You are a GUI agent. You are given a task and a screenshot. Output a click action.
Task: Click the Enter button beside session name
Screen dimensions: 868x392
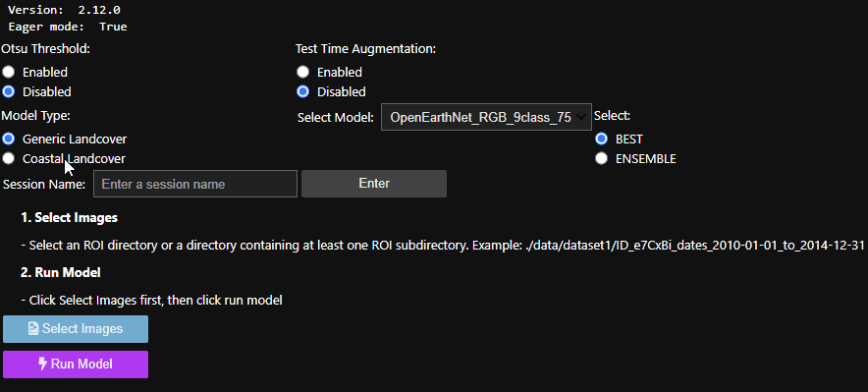click(374, 184)
